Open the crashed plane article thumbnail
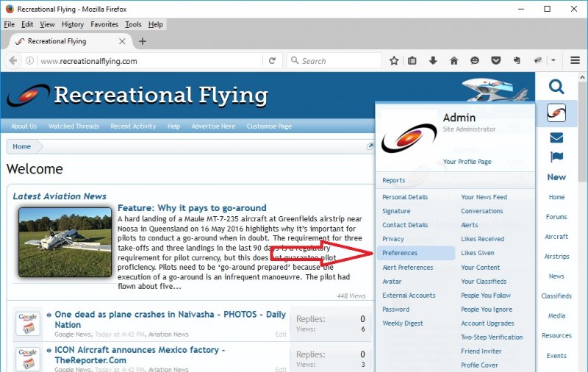This screenshot has width=588, height=372. 65,243
